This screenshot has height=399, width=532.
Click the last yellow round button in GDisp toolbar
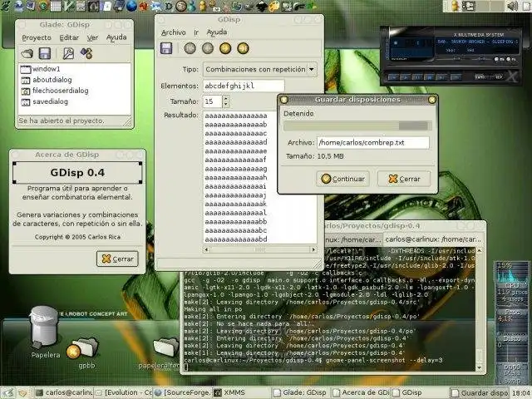(243, 48)
